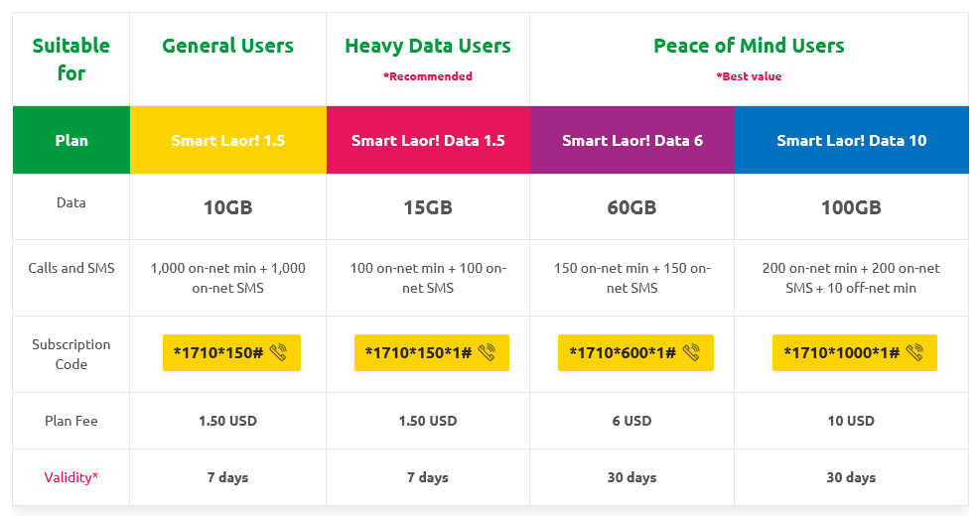Screen dimensions: 980x516
Task: Tap the *1710*600*1# subscription button
Action: [633, 352]
